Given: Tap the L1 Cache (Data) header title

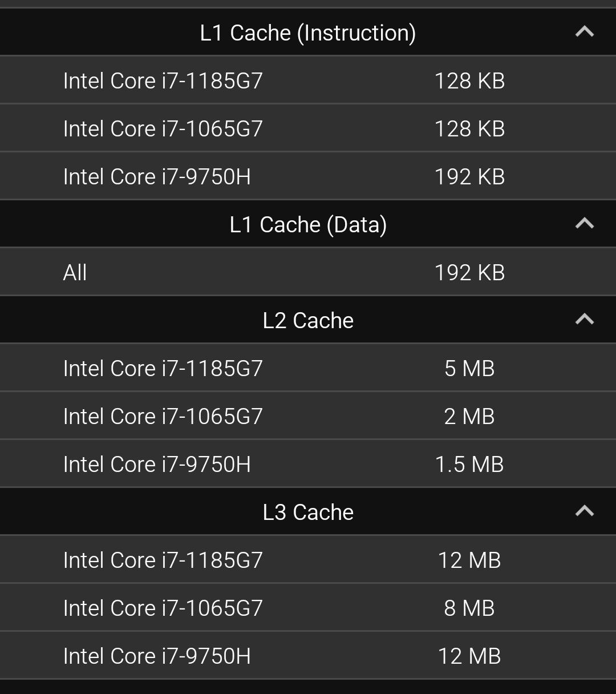Looking at the screenshot, I should click(x=308, y=225).
